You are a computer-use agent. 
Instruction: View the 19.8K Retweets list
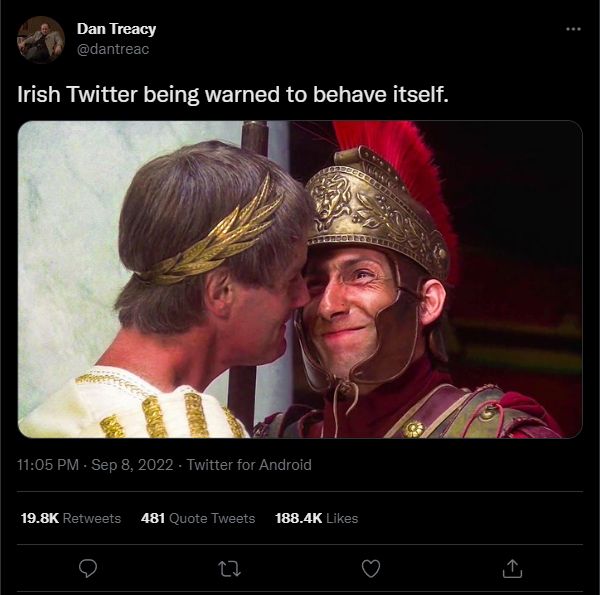[x=70, y=518]
